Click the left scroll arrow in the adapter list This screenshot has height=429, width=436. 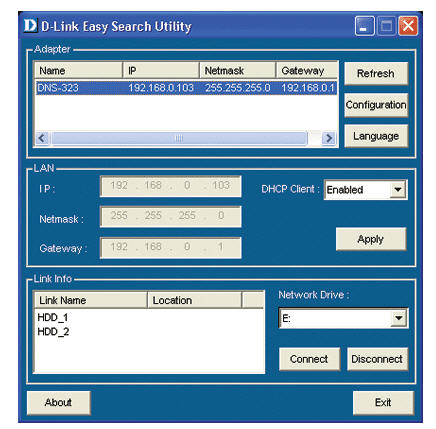(42, 138)
